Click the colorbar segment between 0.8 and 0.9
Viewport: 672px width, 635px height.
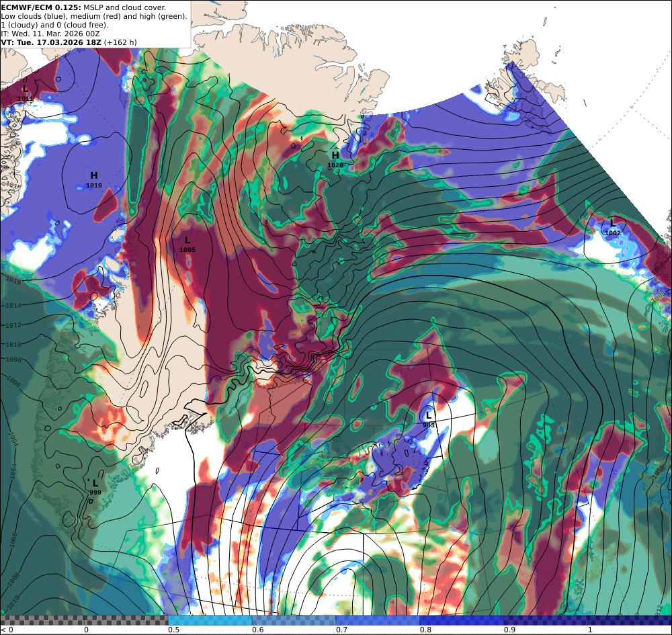pos(462,620)
